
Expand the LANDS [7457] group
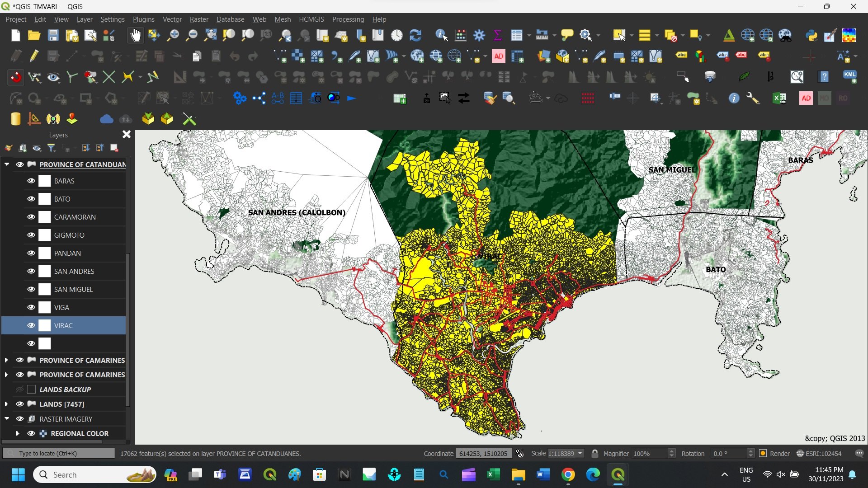(x=6, y=404)
